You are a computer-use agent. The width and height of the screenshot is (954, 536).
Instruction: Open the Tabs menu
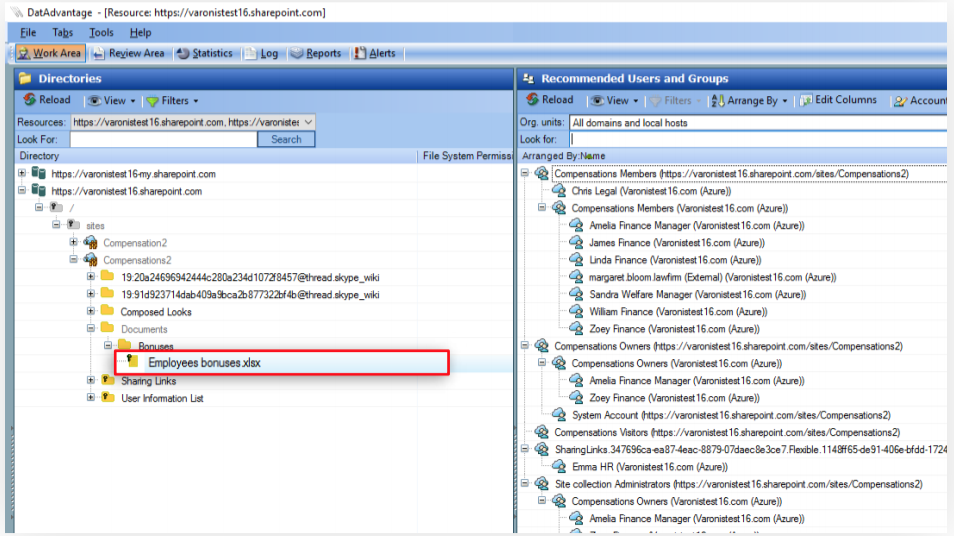(63, 32)
